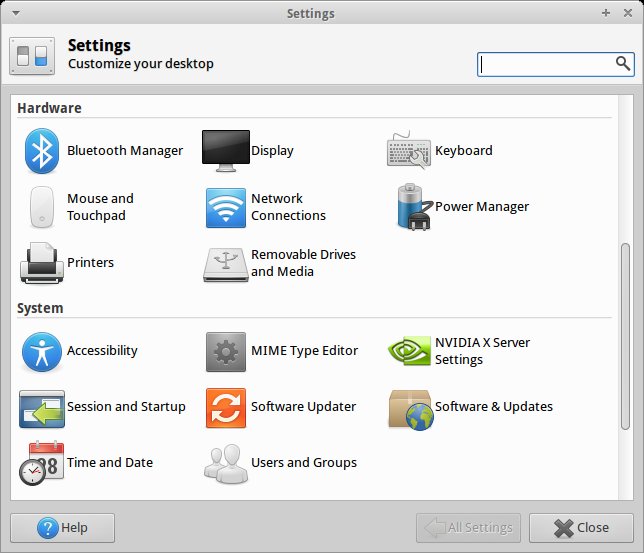Click the vertical scrollbar thumb
The height and width of the screenshot is (553, 644).
coord(625,336)
